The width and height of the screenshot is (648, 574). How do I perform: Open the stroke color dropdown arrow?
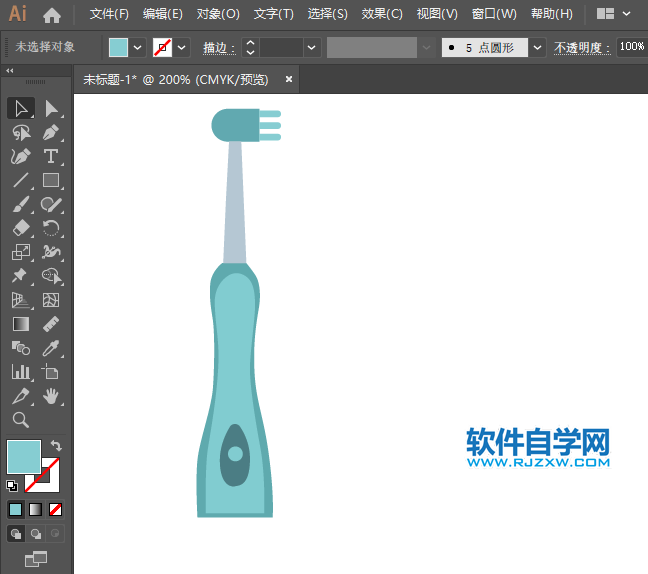(181, 48)
